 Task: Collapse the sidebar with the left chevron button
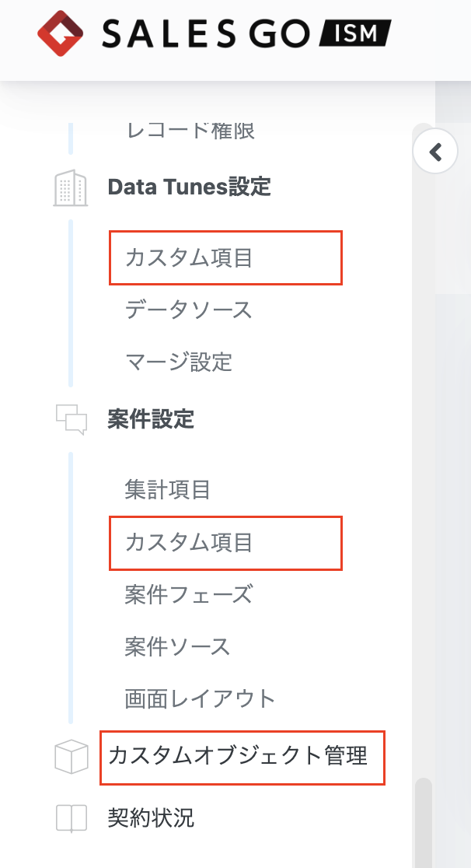(435, 151)
